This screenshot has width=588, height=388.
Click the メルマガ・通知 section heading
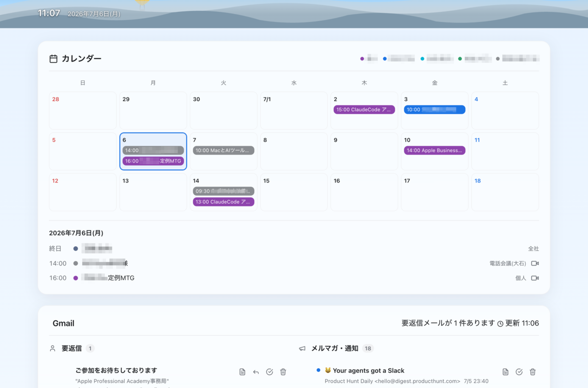tap(335, 348)
